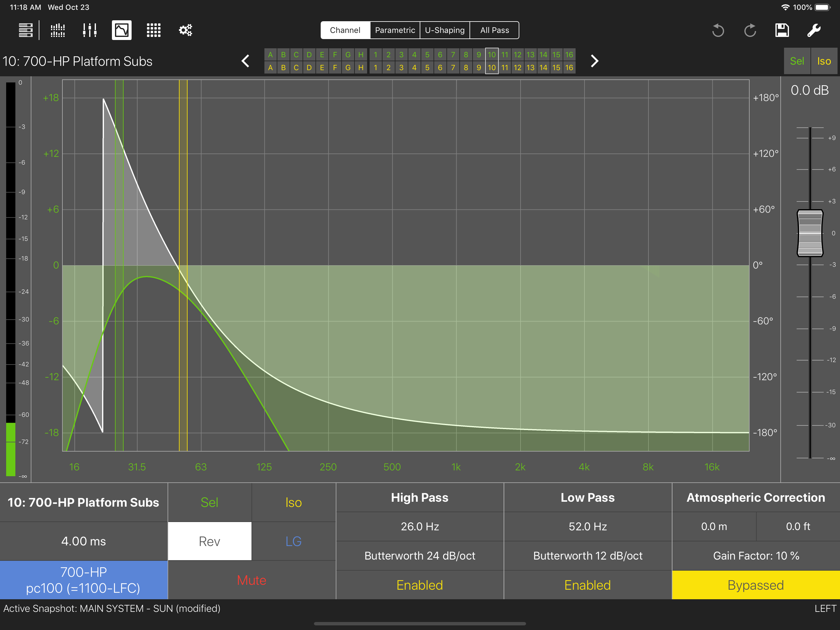Edit delay value 4.00 ms
Screen dimensions: 840x630
coord(84,541)
